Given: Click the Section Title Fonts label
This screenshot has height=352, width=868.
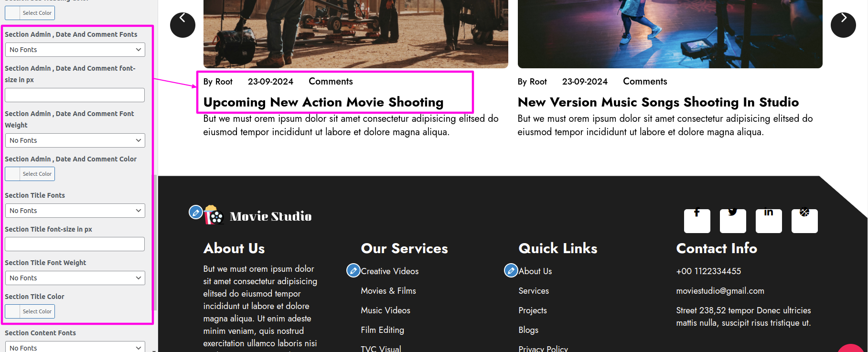Looking at the screenshot, I should (x=35, y=195).
